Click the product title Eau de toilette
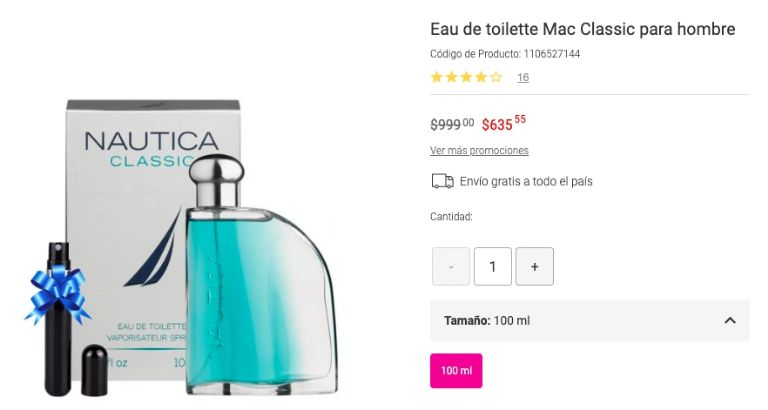 (582, 29)
